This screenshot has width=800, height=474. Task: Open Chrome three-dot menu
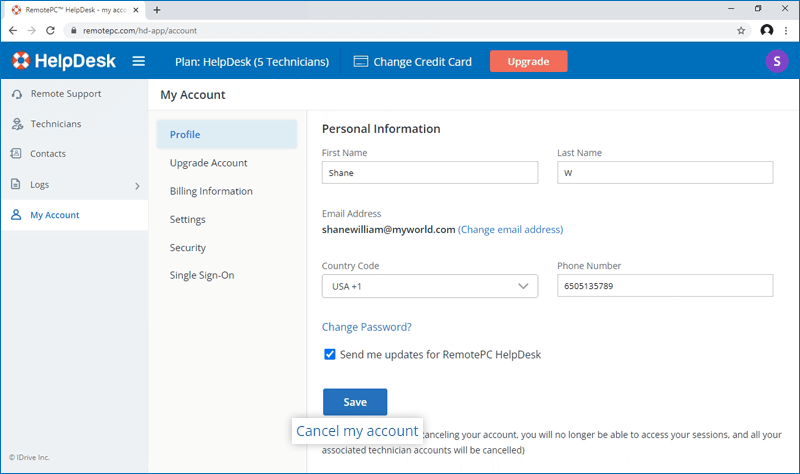pos(788,31)
